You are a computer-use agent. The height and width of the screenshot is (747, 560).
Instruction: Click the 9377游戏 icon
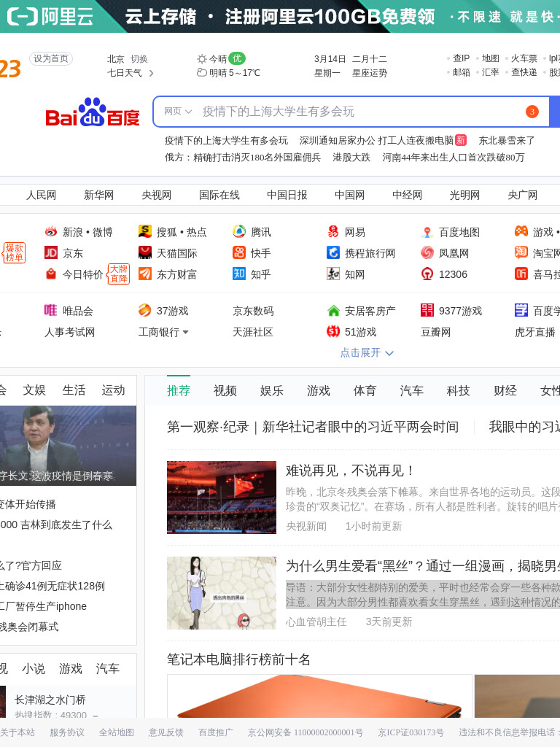point(427,311)
